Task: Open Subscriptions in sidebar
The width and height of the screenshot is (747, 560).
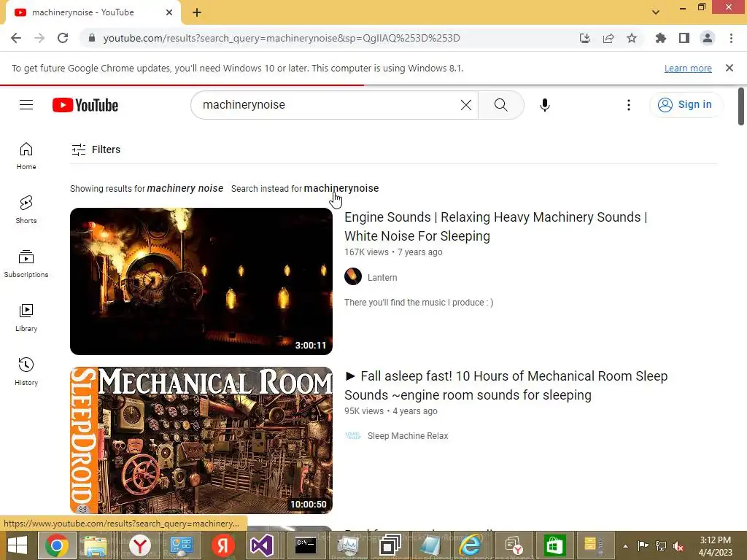Action: tap(26, 264)
